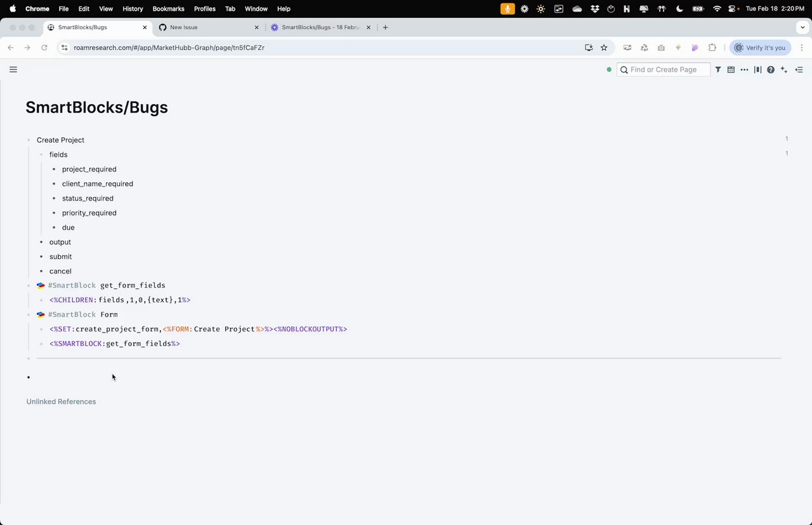
Task: Close the New Issue tab
Action: coord(256,27)
